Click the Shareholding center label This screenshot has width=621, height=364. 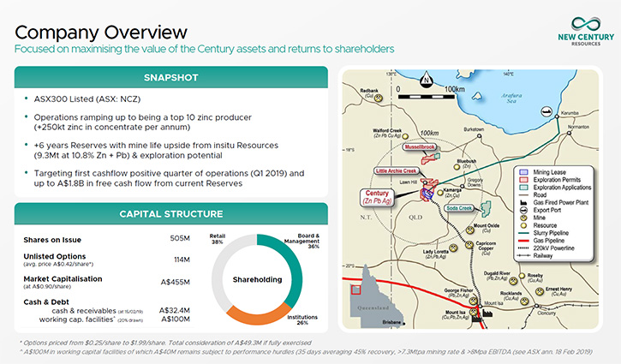point(258,279)
